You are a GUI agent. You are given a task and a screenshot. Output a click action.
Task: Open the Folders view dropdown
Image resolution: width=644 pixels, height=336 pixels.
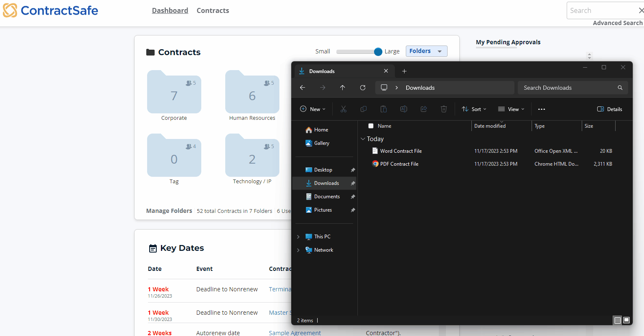[x=426, y=51]
